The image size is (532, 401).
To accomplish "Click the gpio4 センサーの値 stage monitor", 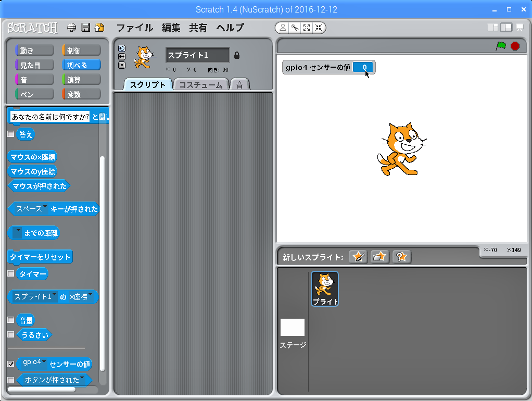I will tap(329, 67).
